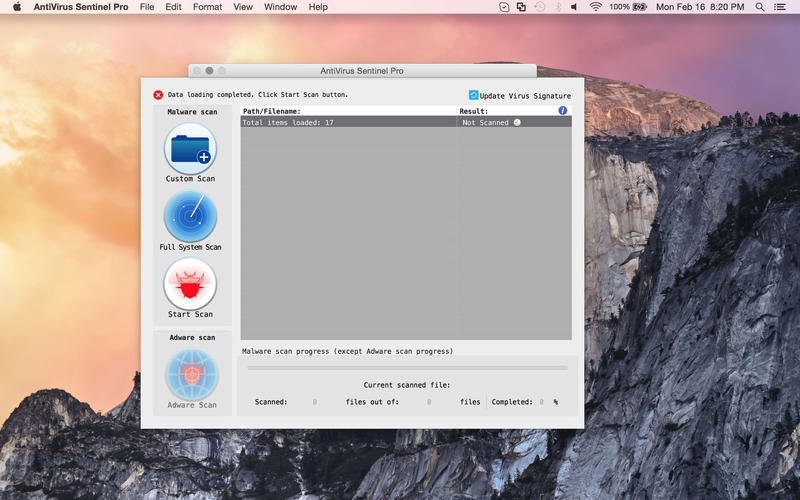This screenshot has width=800, height=500.
Task: Select the 'Total items loaded: 17' row
Action: pyautogui.click(x=406, y=122)
